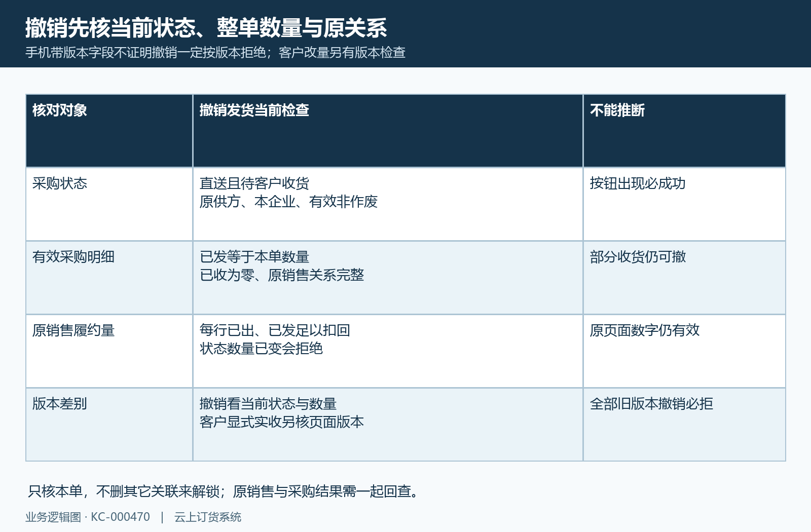The height and width of the screenshot is (532, 811).
Task: Click the text 每行已出、已发足以扣回
Action: (x=275, y=330)
